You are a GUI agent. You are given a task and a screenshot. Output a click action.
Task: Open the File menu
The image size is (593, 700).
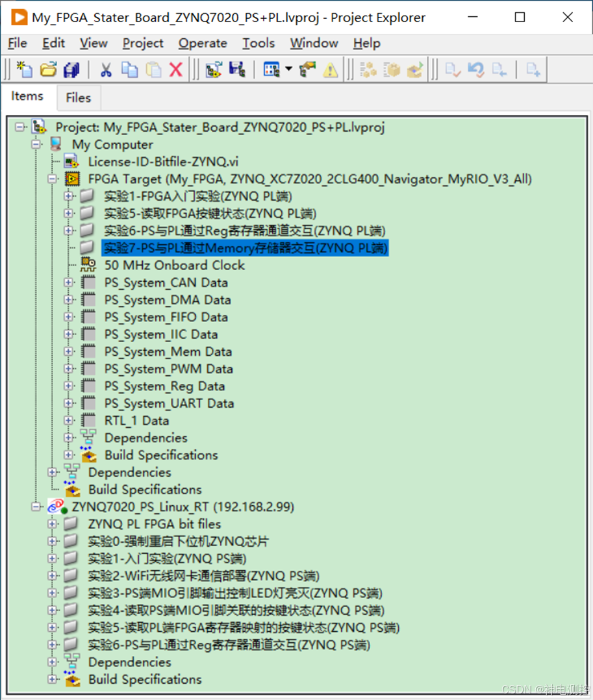tap(18, 44)
